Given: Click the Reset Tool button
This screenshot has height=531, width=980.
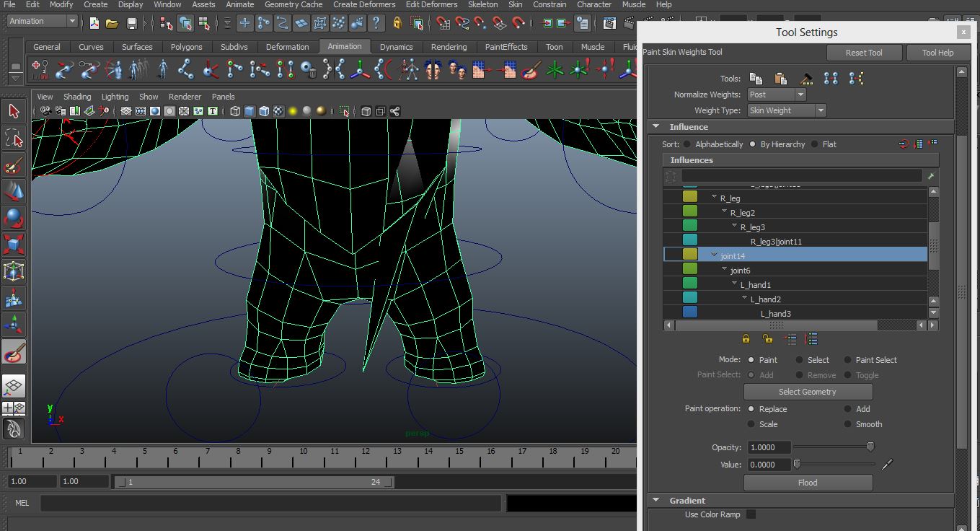Looking at the screenshot, I should 864,52.
